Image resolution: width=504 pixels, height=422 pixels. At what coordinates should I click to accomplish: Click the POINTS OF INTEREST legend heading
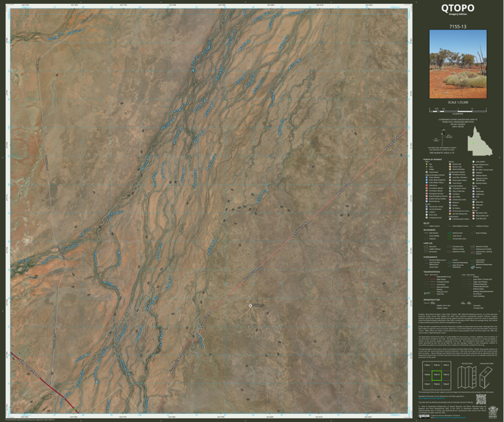pyautogui.click(x=432, y=159)
